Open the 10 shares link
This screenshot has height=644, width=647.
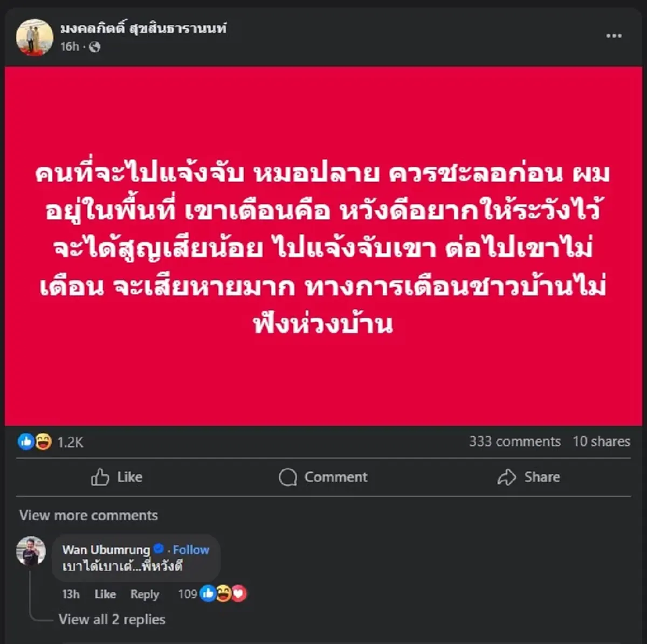point(601,441)
